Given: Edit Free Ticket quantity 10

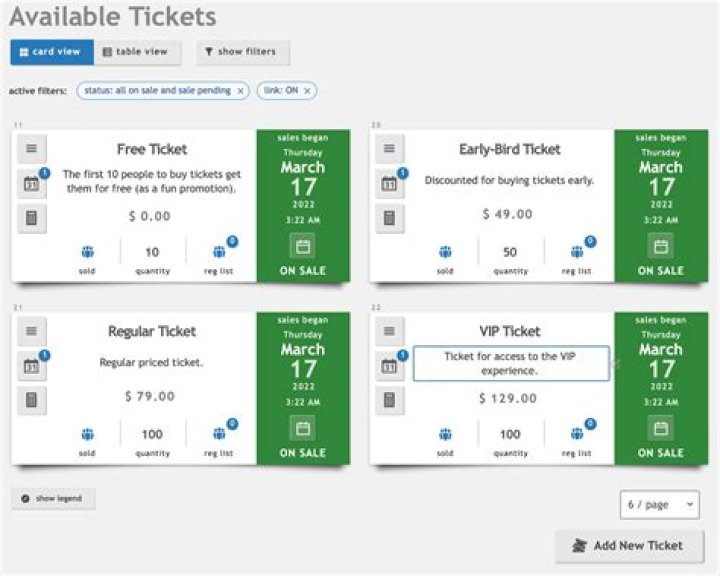Looking at the screenshot, I should pyautogui.click(x=152, y=252).
